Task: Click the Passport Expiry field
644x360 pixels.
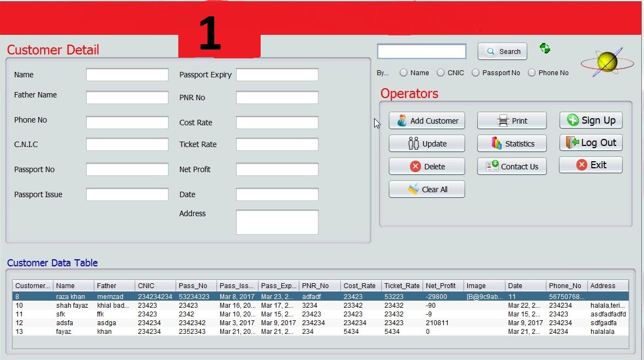Action: [277, 75]
